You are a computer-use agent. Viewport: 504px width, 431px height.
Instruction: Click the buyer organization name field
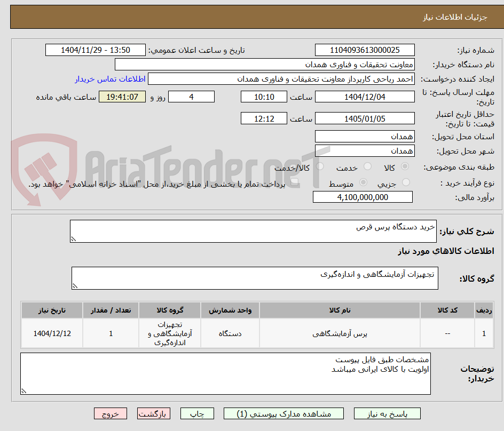tap(264, 65)
